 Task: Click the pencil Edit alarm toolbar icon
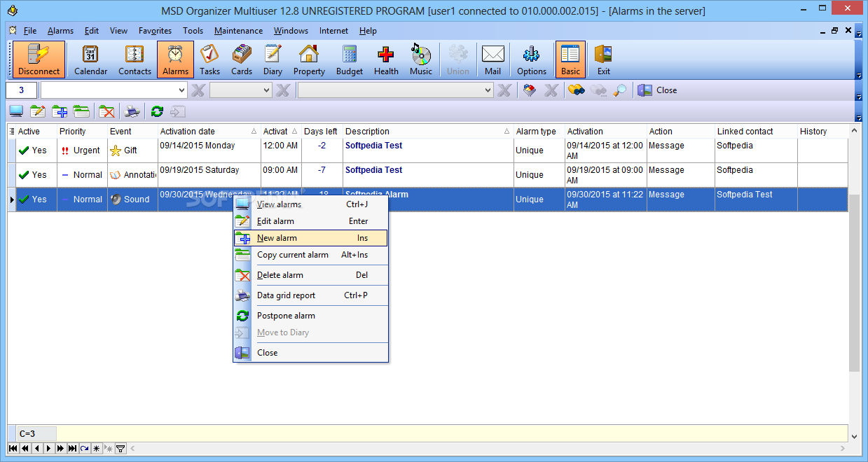[38, 111]
